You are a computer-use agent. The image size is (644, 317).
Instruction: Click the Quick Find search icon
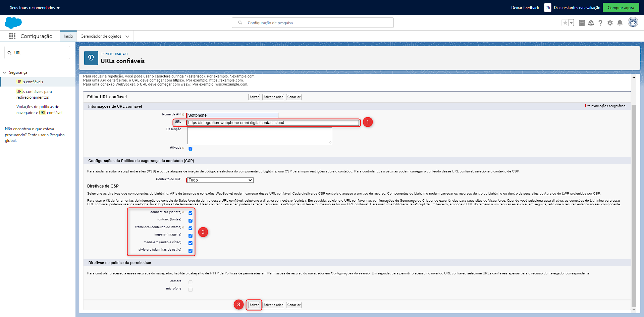9,53
